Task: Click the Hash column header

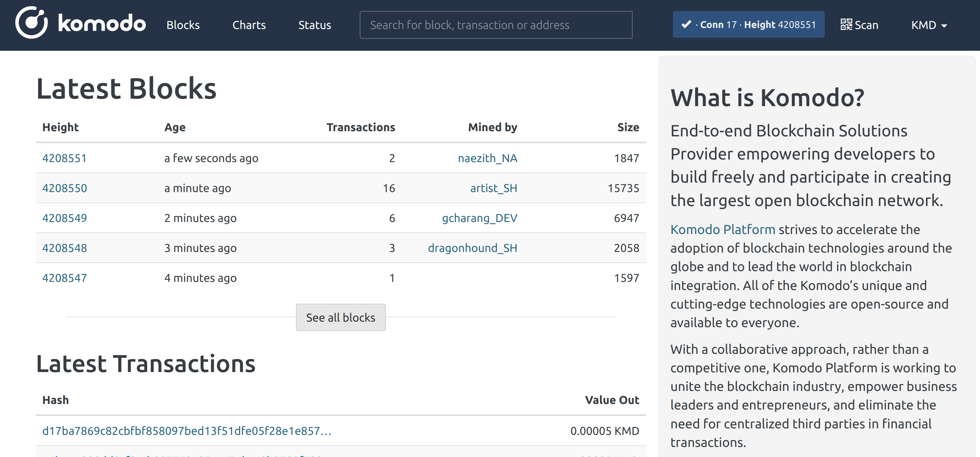Action: [x=56, y=400]
